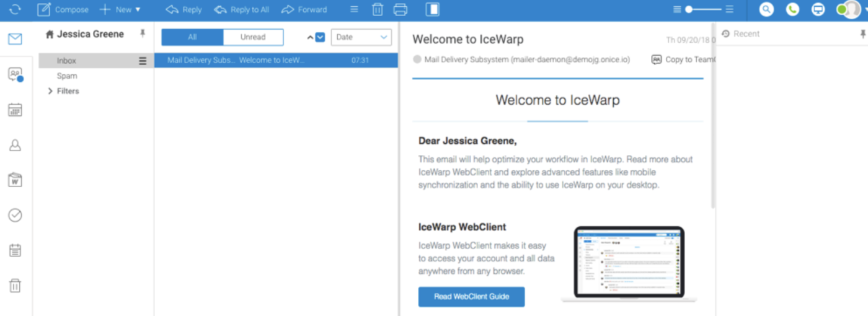Image resolution: width=868 pixels, height=316 pixels.
Task: Open the tasks checkmark icon in sidebar
Action: (15, 215)
